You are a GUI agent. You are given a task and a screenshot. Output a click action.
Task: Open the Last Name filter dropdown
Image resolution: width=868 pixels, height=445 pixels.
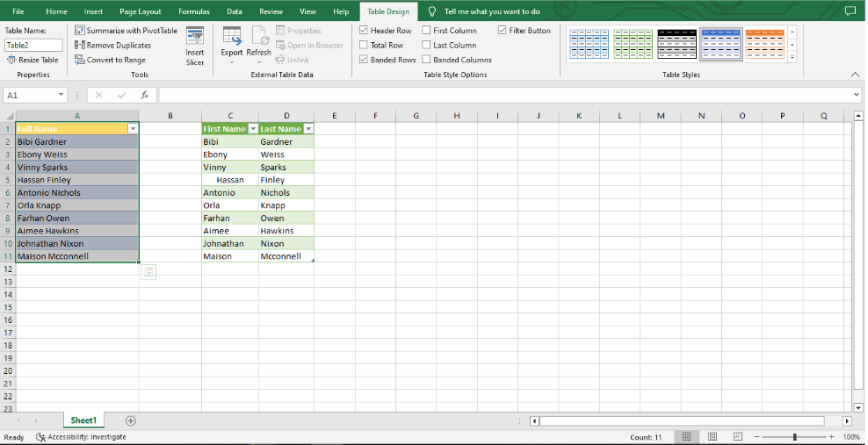308,129
